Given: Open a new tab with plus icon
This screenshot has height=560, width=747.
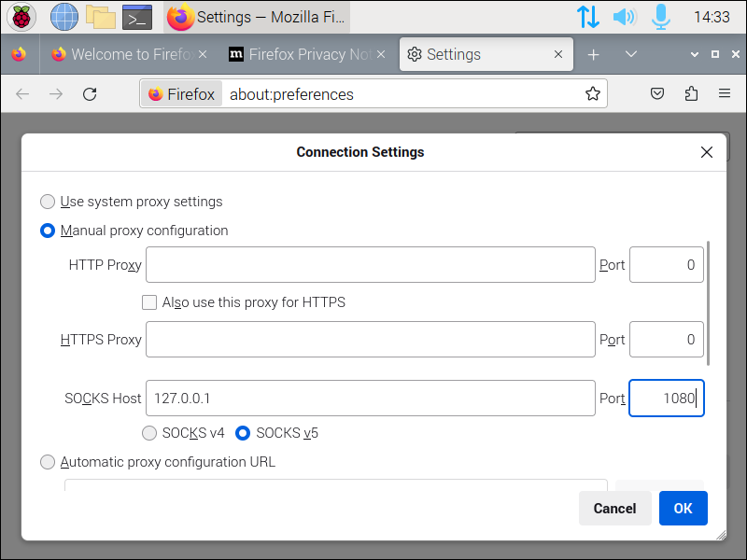Looking at the screenshot, I should [x=593, y=55].
